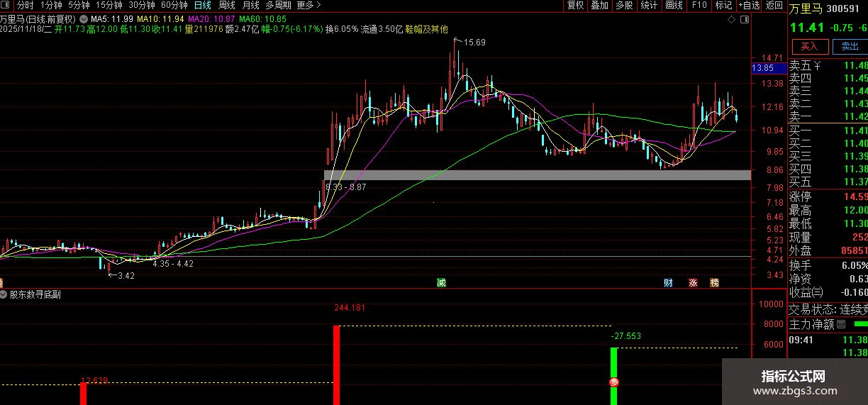
Task: Open the 多周期 multi-period view
Action: point(278,5)
